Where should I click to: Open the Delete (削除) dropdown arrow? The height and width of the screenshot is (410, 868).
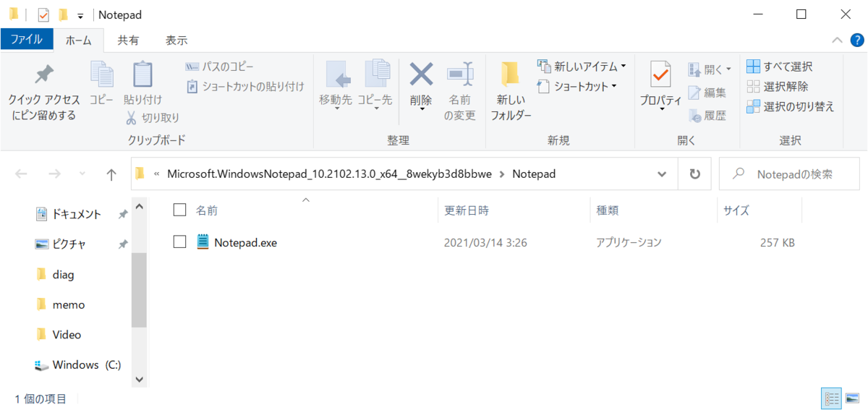421,110
